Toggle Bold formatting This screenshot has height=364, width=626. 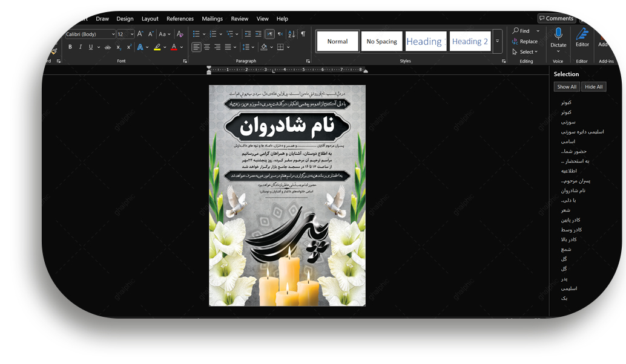point(70,47)
